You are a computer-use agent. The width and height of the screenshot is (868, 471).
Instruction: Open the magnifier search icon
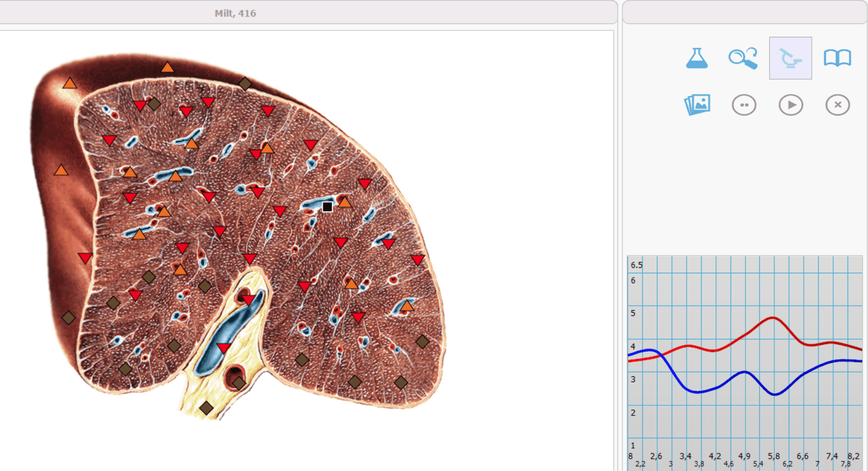(743, 58)
